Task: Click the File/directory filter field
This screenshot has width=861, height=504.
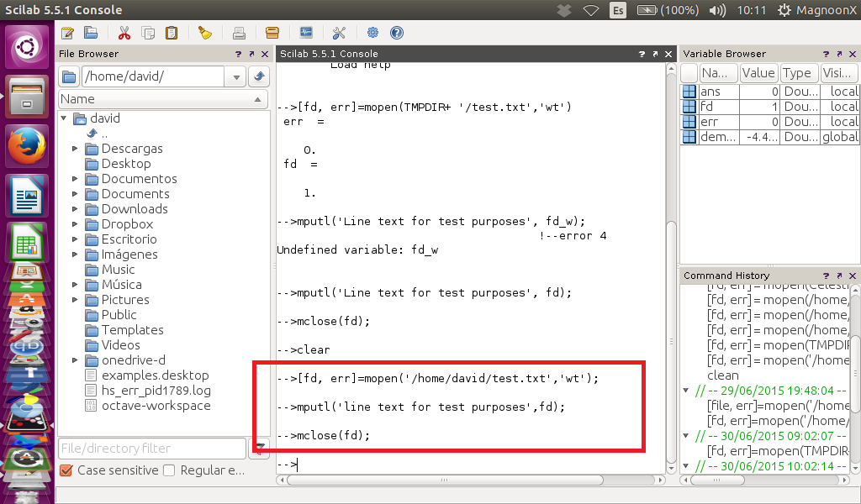Action: (x=152, y=448)
